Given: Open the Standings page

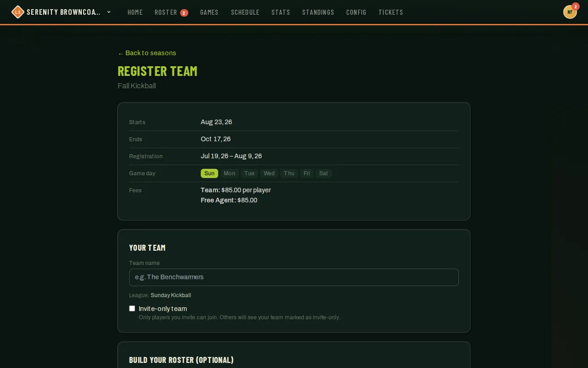Looking at the screenshot, I should (x=318, y=12).
